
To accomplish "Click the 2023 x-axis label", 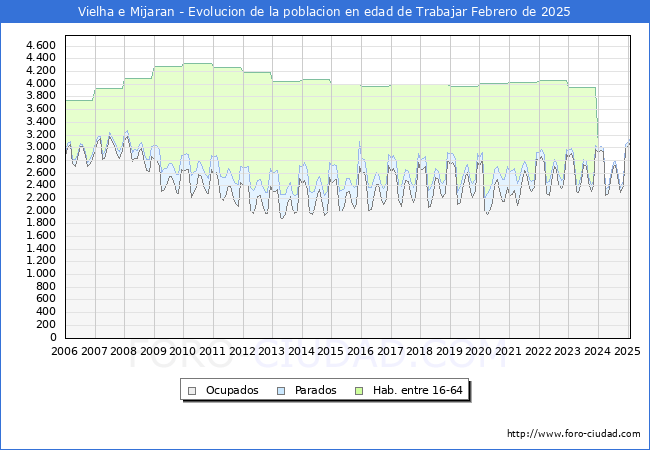I will coord(568,351).
